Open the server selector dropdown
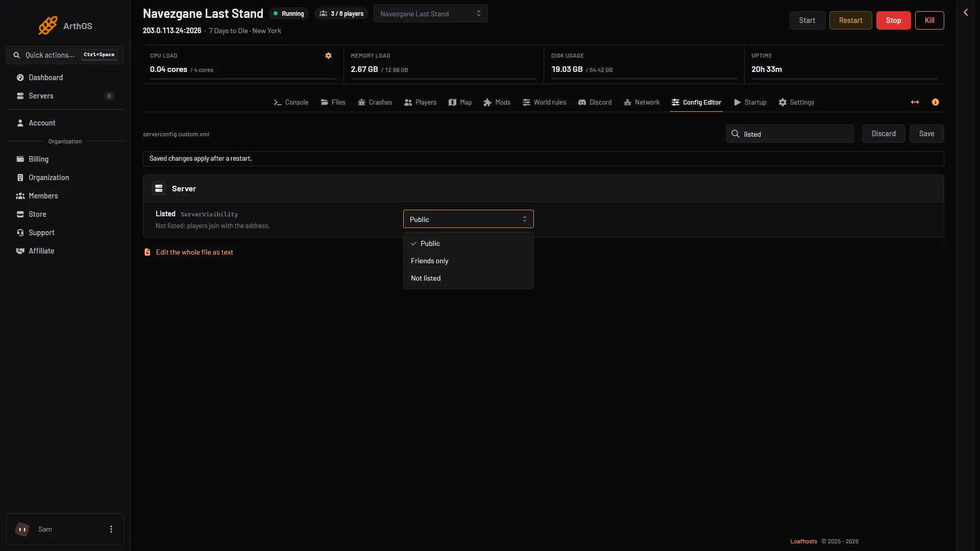This screenshot has height=551, width=980. coord(430,13)
